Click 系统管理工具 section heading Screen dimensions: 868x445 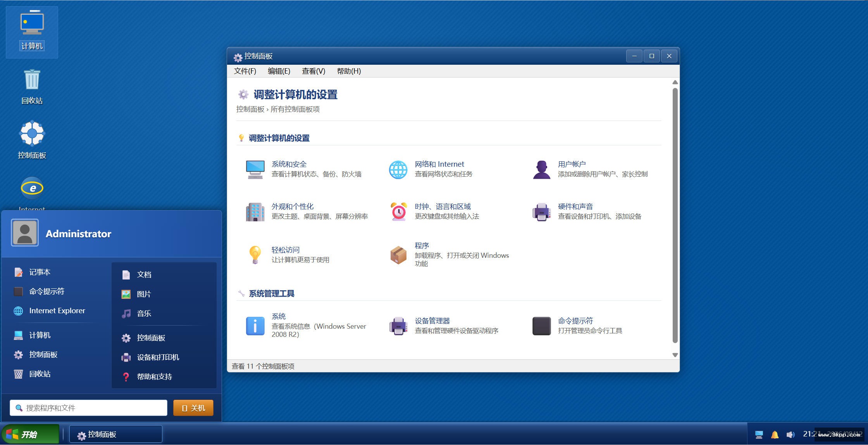pyautogui.click(x=272, y=294)
